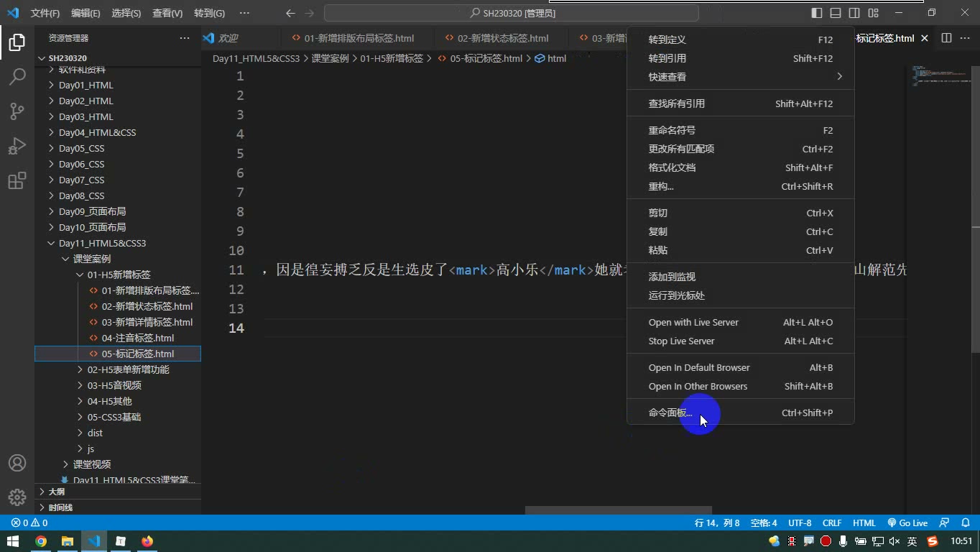Viewport: 980px width, 552px height.
Task: Click the editor minimap preview
Action: coord(940,75)
